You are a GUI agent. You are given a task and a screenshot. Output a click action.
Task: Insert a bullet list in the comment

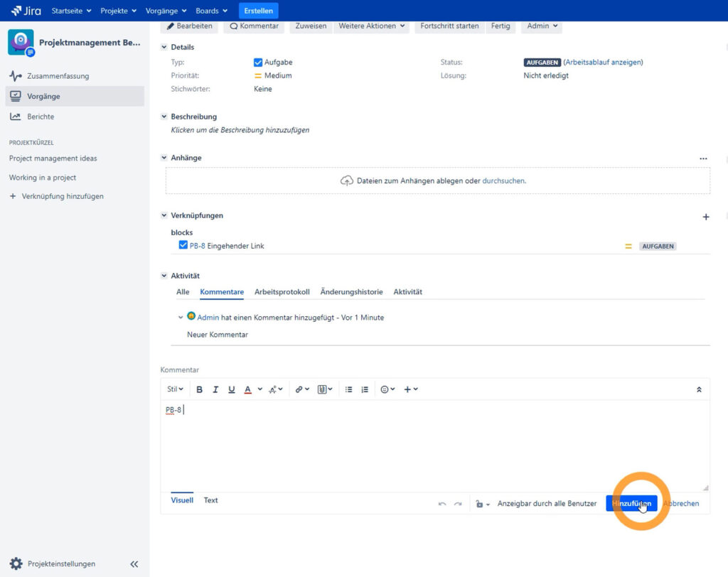pyautogui.click(x=348, y=389)
